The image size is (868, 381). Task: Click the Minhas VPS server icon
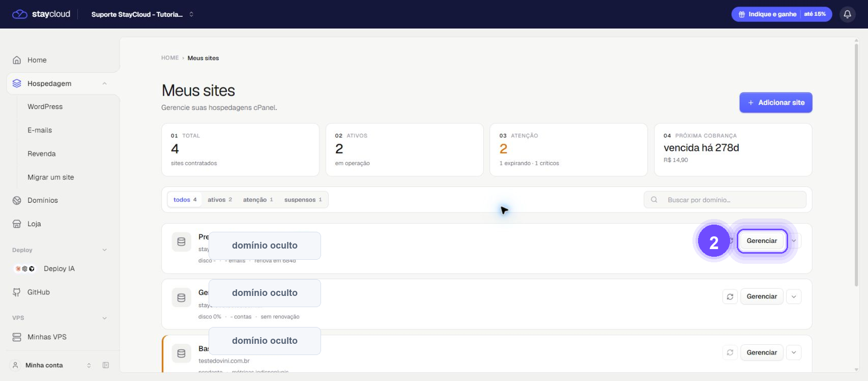17,337
